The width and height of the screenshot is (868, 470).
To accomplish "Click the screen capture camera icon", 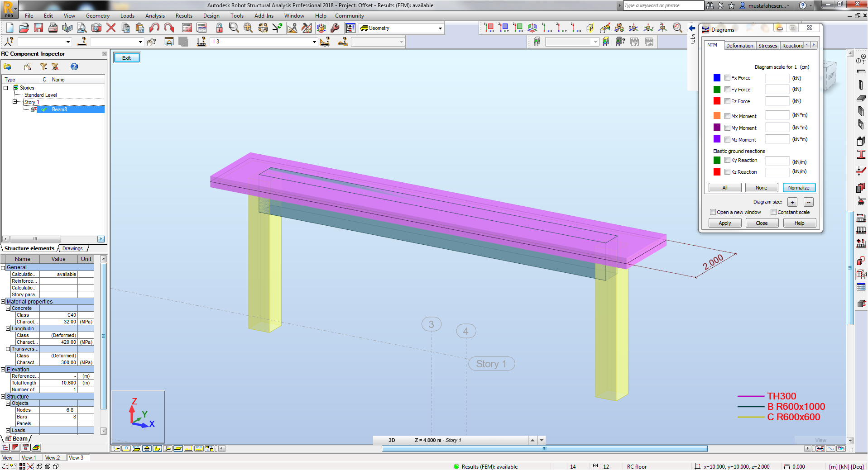I will pos(96,28).
